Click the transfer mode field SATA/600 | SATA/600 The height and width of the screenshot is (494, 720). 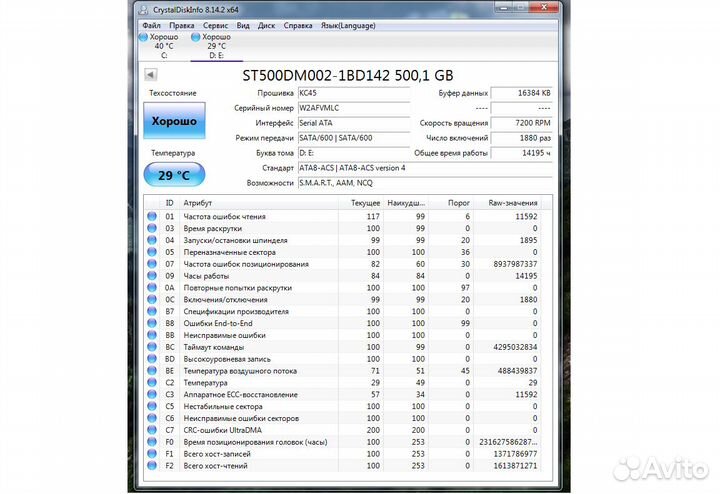354,138
